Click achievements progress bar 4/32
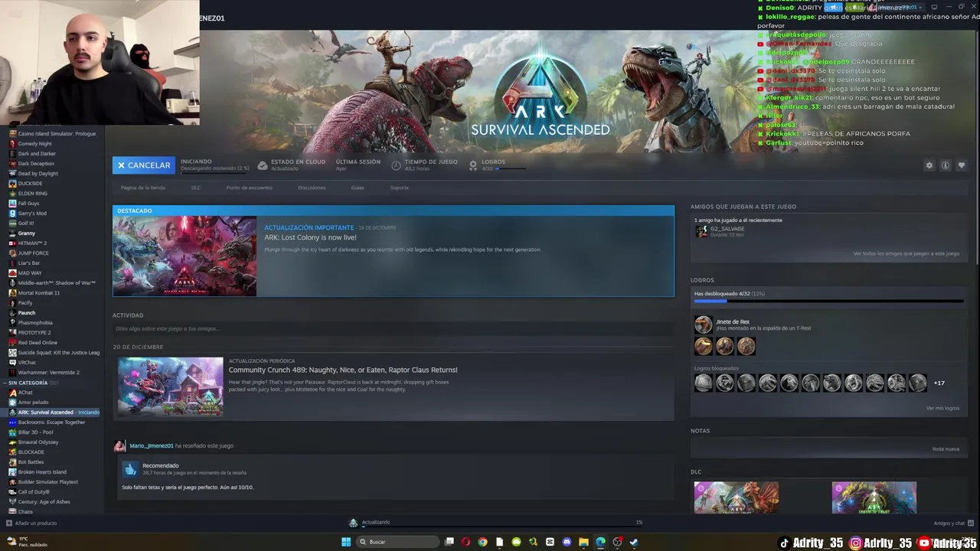Image resolution: width=980 pixels, height=551 pixels. point(828,302)
